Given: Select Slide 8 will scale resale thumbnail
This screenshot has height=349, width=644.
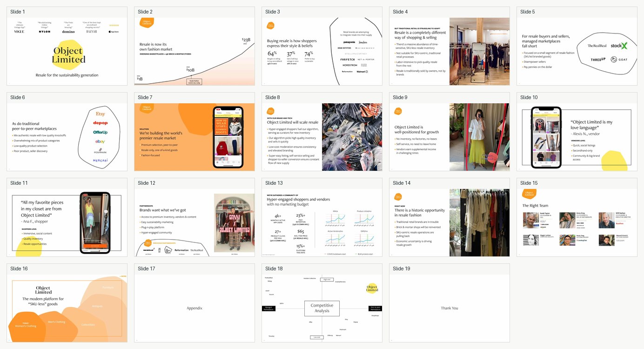Looking at the screenshot, I should tap(322, 137).
